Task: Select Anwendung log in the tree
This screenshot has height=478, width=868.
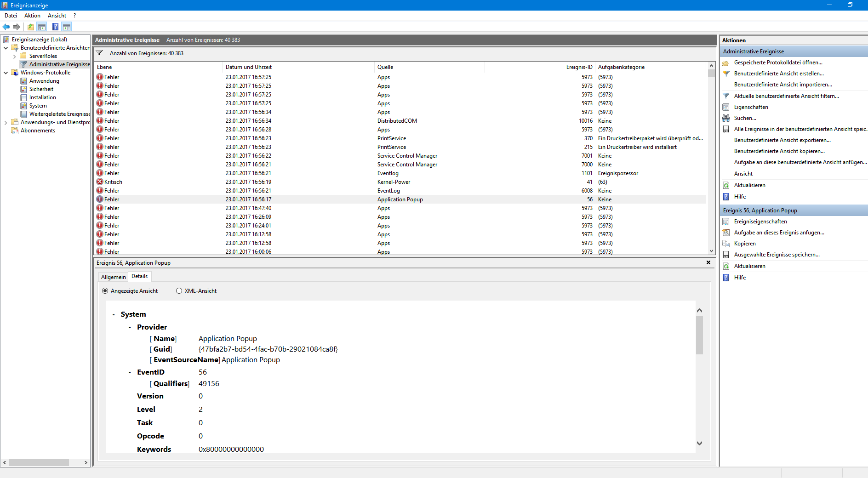Action: click(44, 81)
